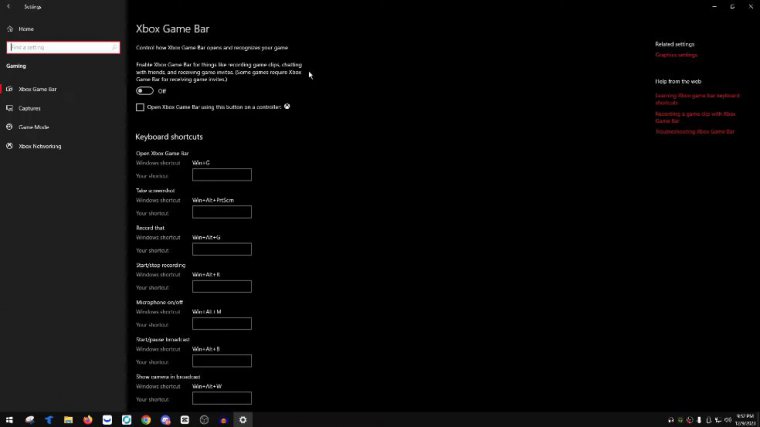This screenshot has height=427, width=760.
Task: Open the Xbox Networking section
Action: coord(39,146)
